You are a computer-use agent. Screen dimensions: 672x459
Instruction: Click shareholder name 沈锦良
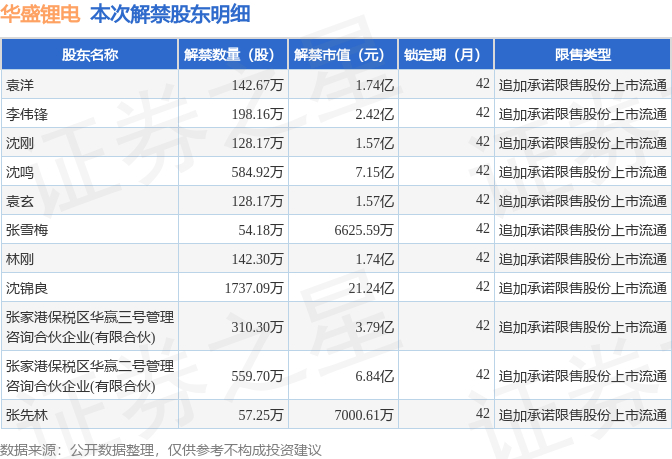coord(27,288)
